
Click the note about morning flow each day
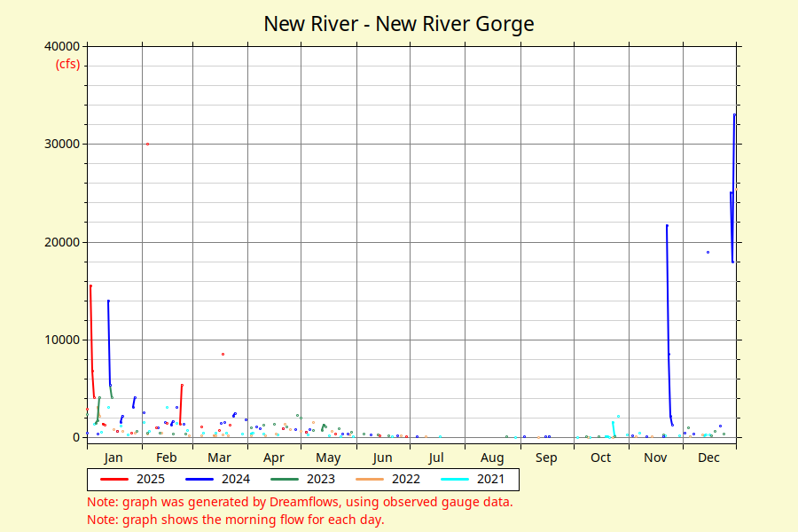click(x=236, y=520)
